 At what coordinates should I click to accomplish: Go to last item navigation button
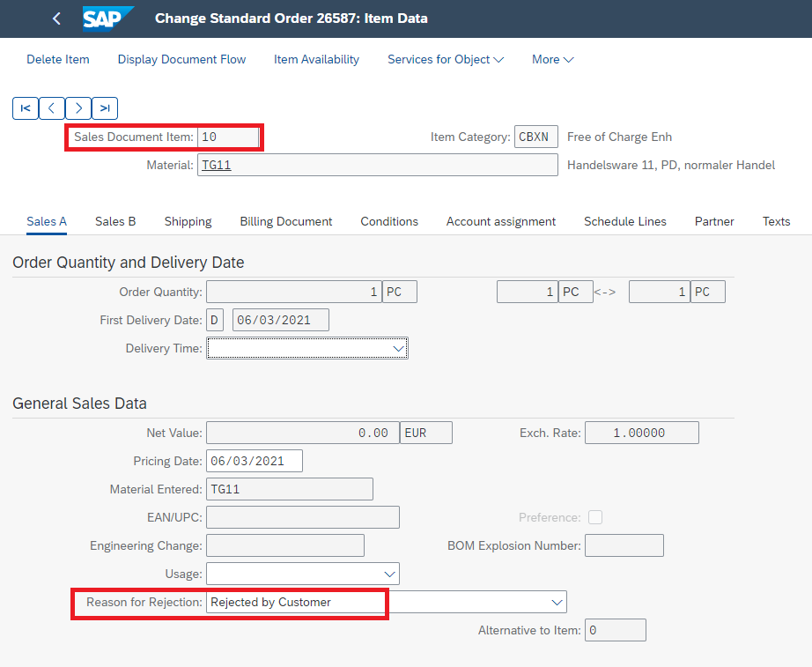pyautogui.click(x=105, y=108)
